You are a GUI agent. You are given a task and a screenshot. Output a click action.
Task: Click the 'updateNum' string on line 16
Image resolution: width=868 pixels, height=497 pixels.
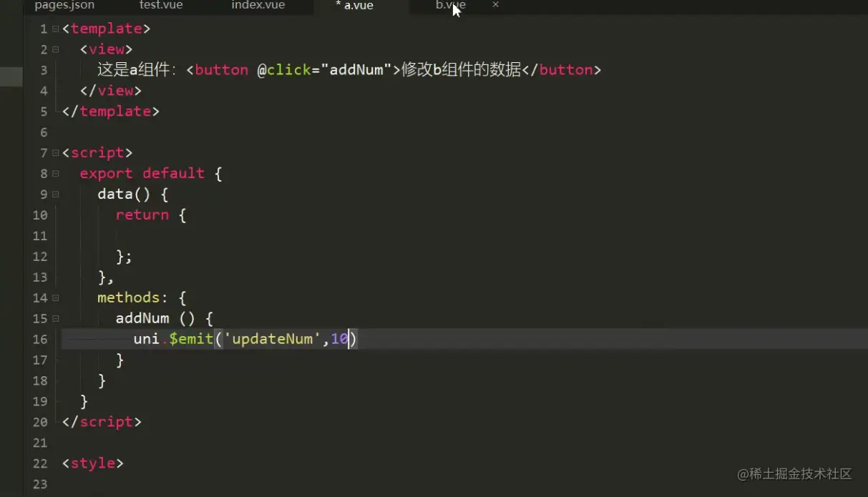click(x=272, y=339)
